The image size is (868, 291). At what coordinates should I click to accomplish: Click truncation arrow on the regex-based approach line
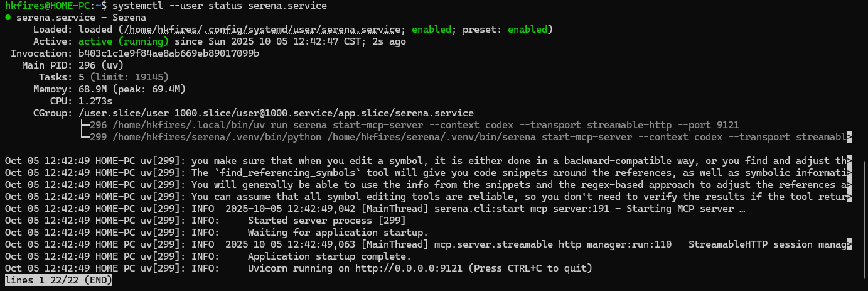pos(849,185)
